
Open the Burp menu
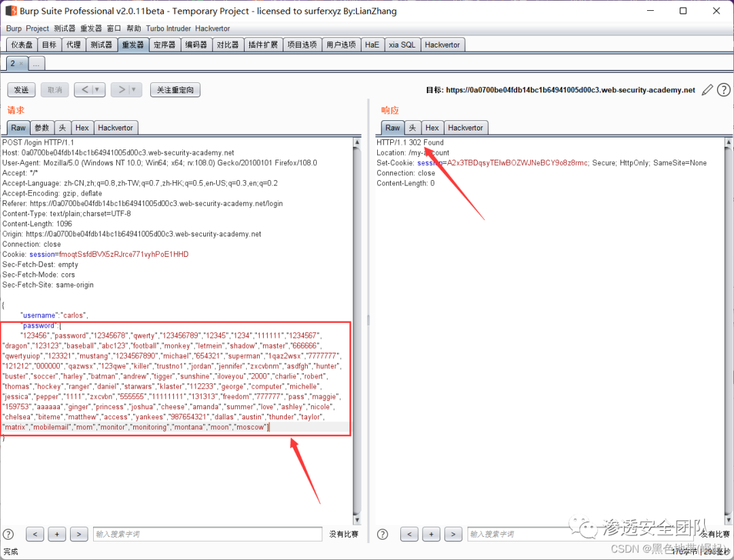(x=14, y=29)
